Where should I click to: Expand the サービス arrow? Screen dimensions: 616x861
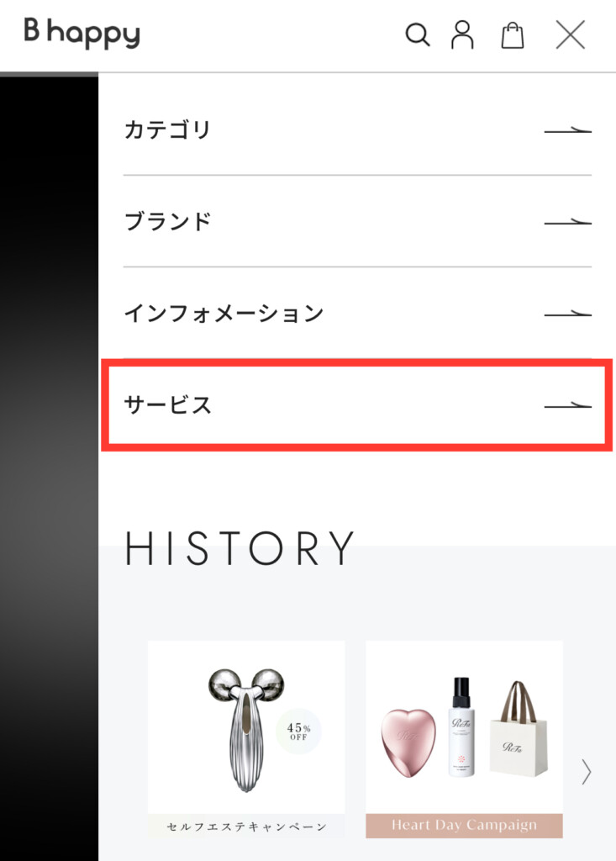[568, 406]
